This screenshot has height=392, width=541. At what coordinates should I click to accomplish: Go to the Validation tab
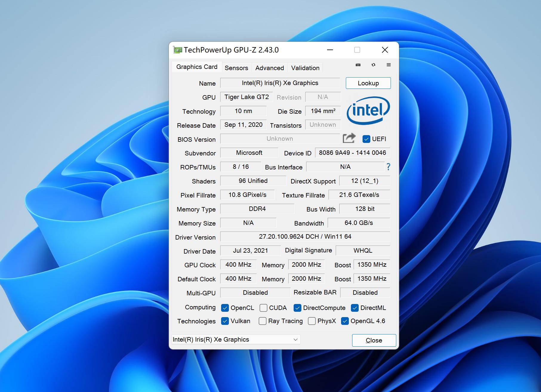pos(305,68)
